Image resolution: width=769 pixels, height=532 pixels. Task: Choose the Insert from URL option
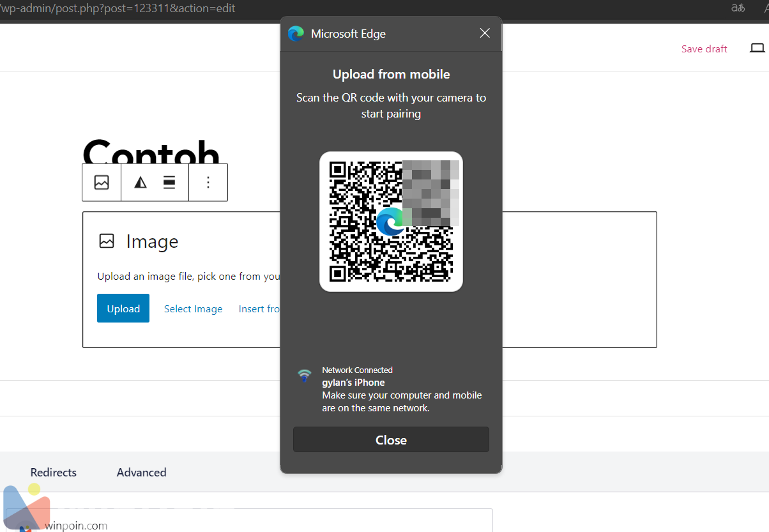point(259,309)
